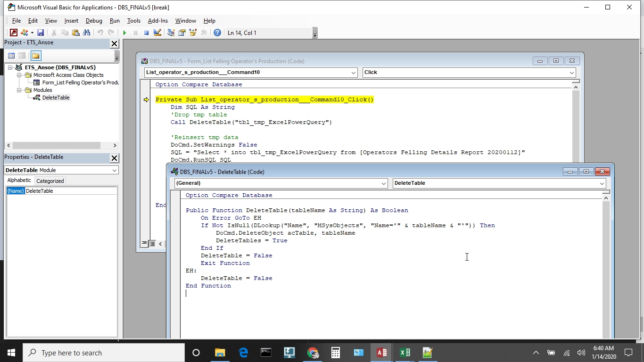This screenshot has width=644, height=362.
Task: Open the Add-Ins menu
Action: 158,21
